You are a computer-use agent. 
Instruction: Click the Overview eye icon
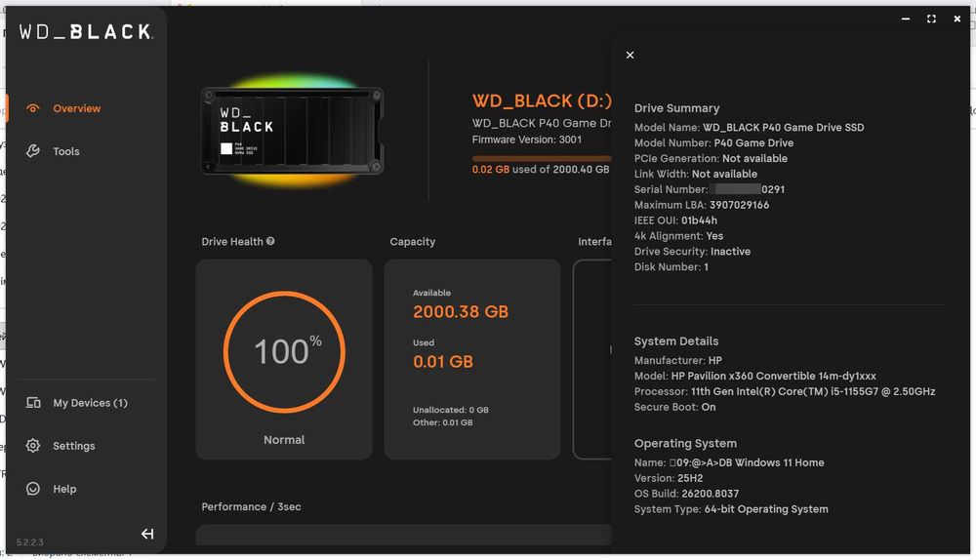tap(33, 108)
